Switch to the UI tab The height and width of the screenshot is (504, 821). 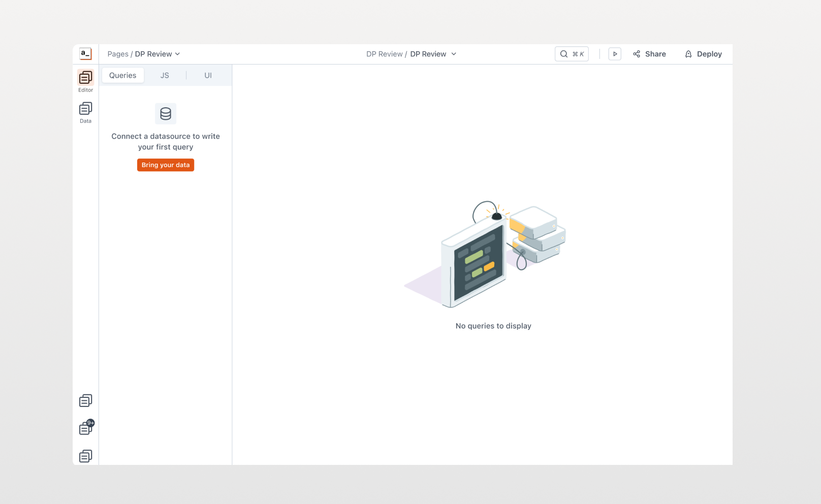[208, 75]
